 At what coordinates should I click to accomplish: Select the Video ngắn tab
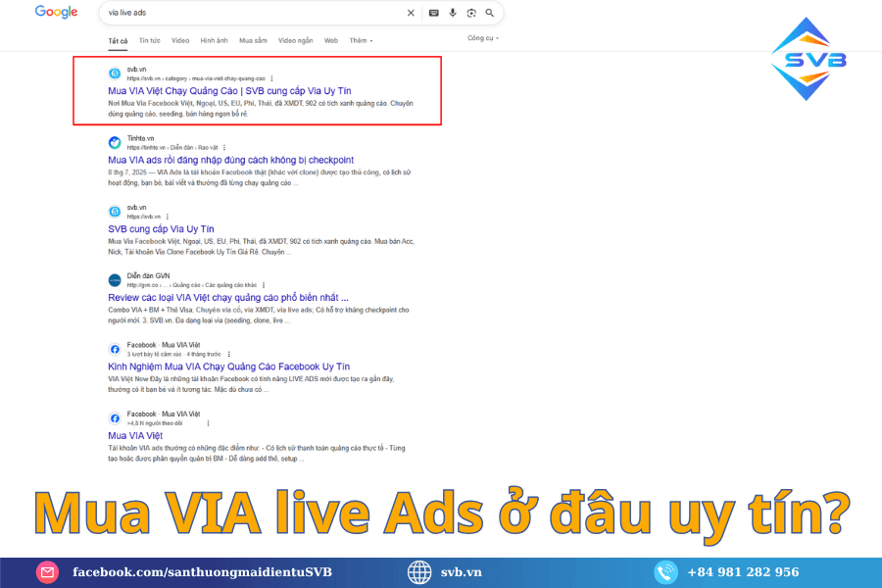tap(295, 41)
